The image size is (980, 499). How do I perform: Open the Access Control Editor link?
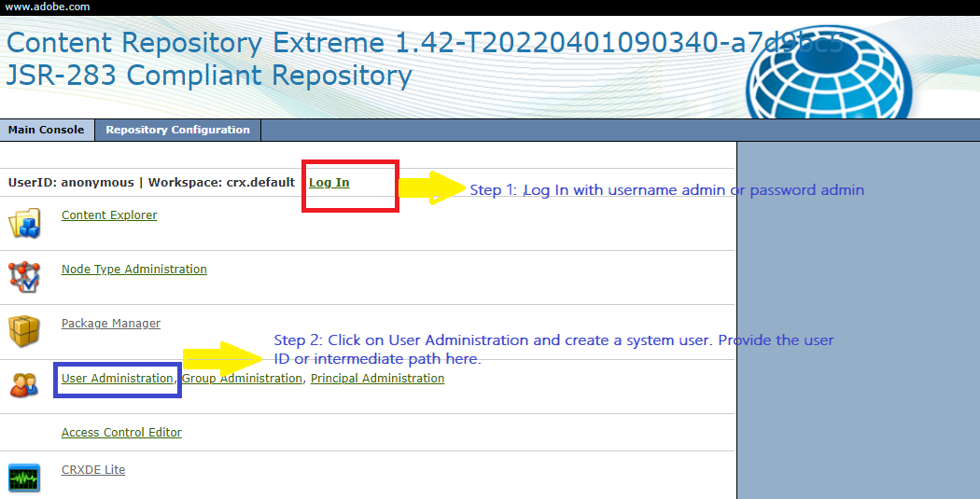tap(122, 432)
